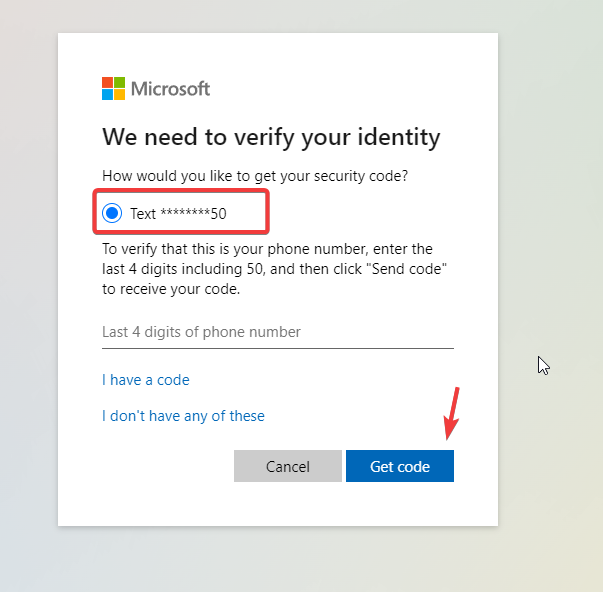Open the "I have a code" link
603x592 pixels.
click(145, 380)
